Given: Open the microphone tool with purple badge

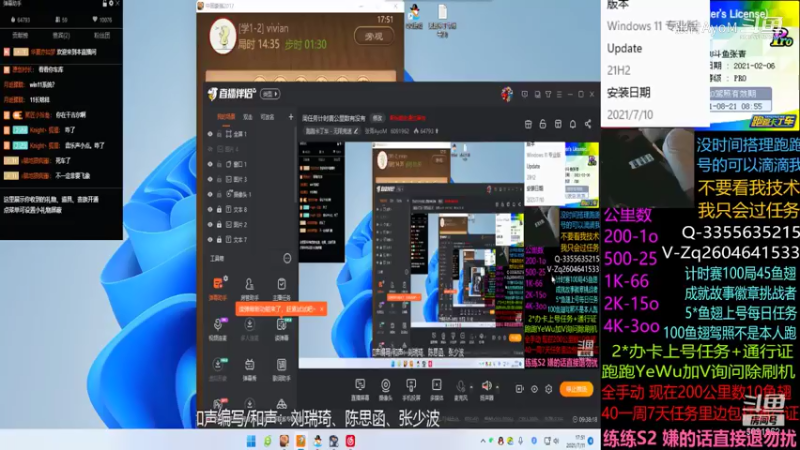Looking at the screenshot, I should coord(218,329).
